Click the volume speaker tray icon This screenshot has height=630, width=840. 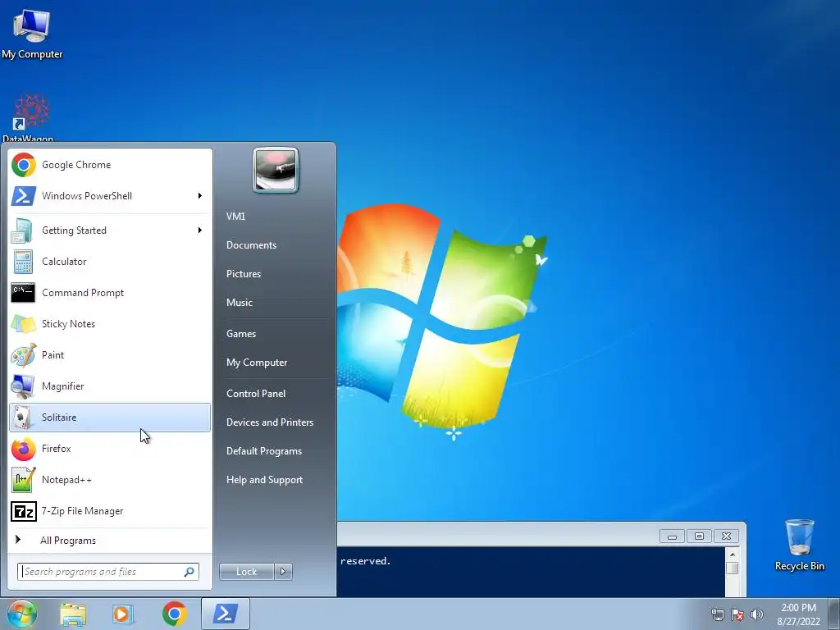[x=757, y=614]
